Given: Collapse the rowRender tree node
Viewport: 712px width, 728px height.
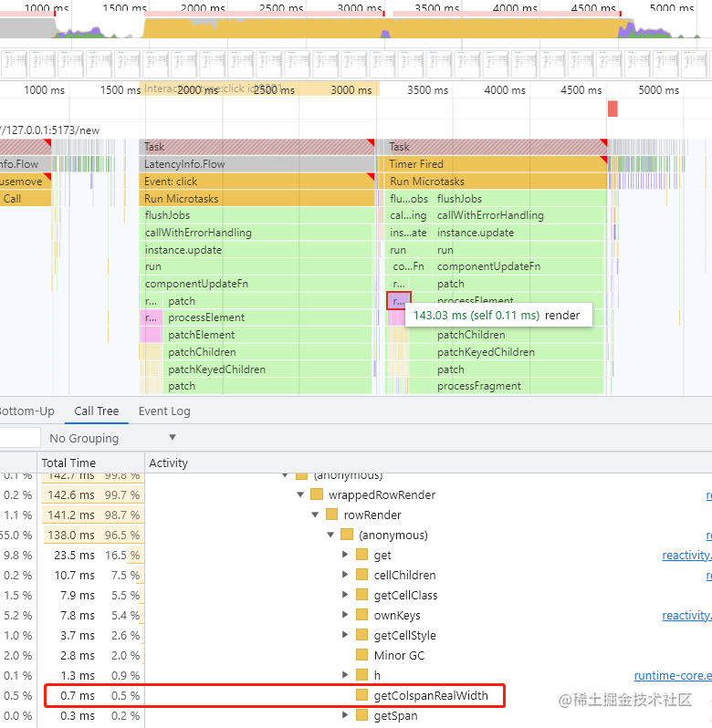Looking at the screenshot, I should pos(315,515).
